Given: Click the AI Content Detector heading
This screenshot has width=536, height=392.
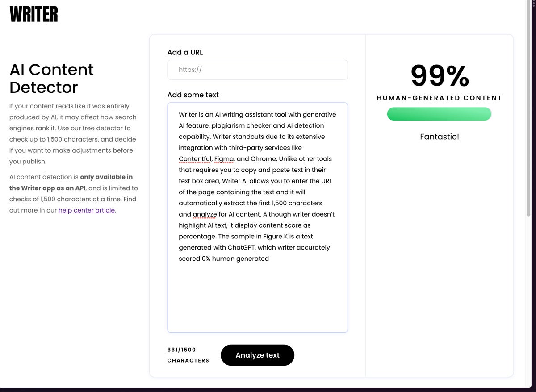Looking at the screenshot, I should point(52,78).
